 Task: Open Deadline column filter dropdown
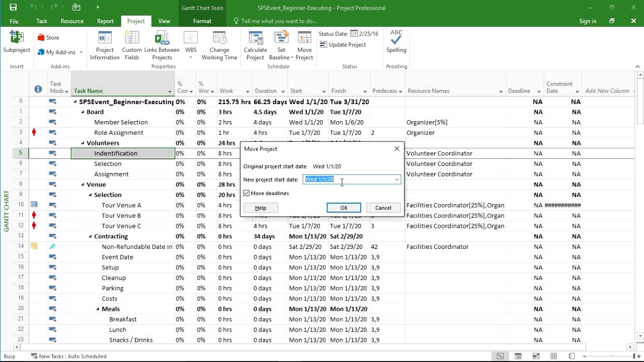(539, 92)
